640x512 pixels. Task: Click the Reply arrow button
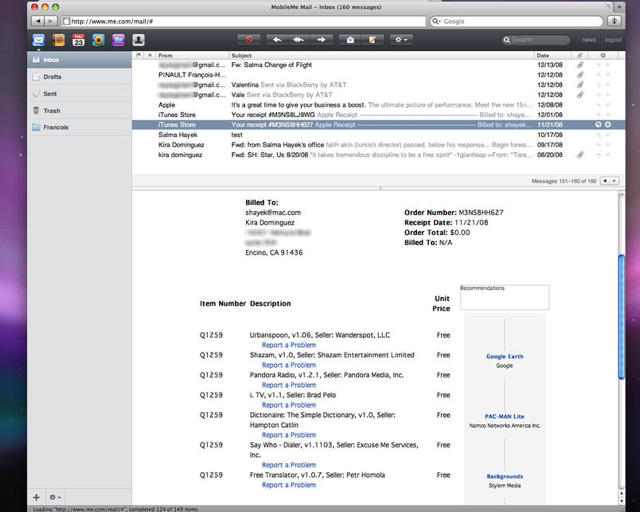(x=277, y=40)
